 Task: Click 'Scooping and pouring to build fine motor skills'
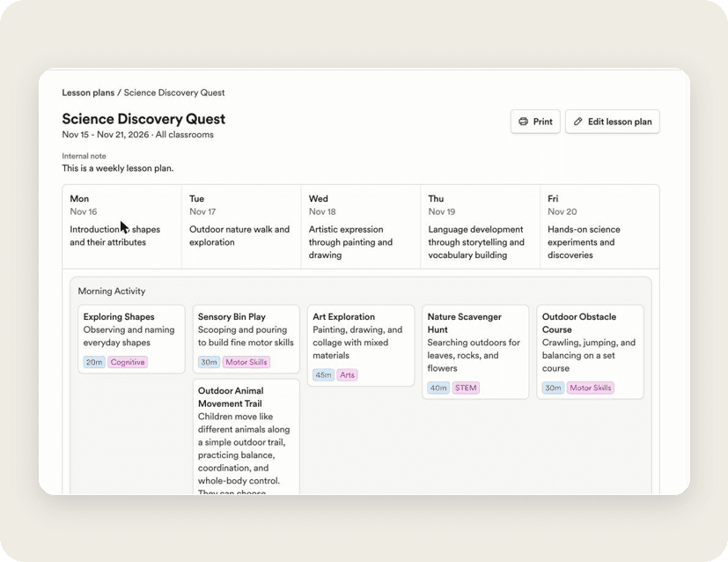click(x=246, y=336)
